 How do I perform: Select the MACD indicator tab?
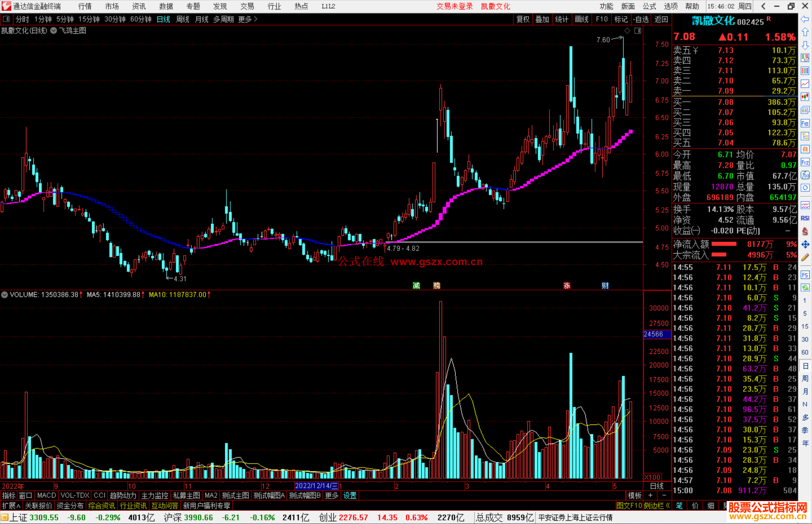pos(46,495)
